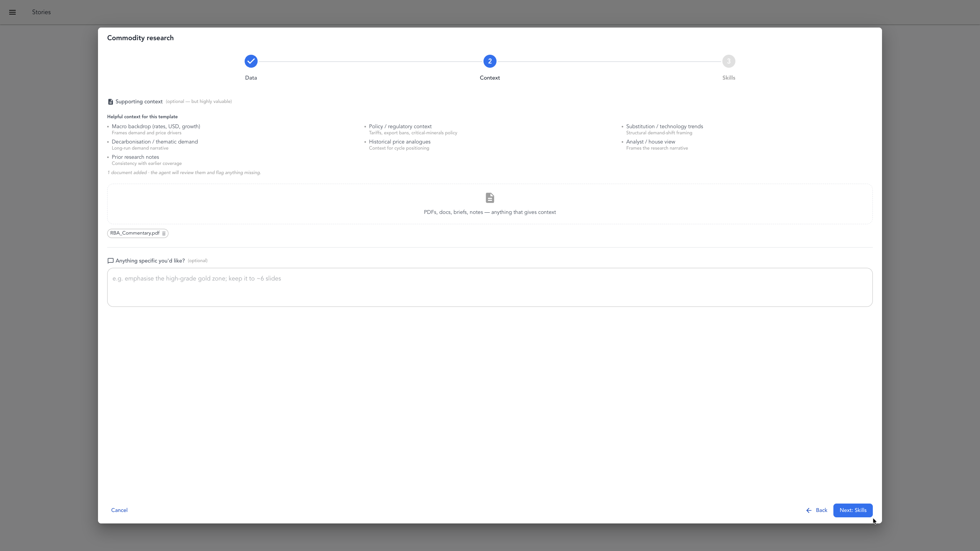Click the Supporting context document icon
Image resolution: width=980 pixels, height=551 pixels.
110,102
